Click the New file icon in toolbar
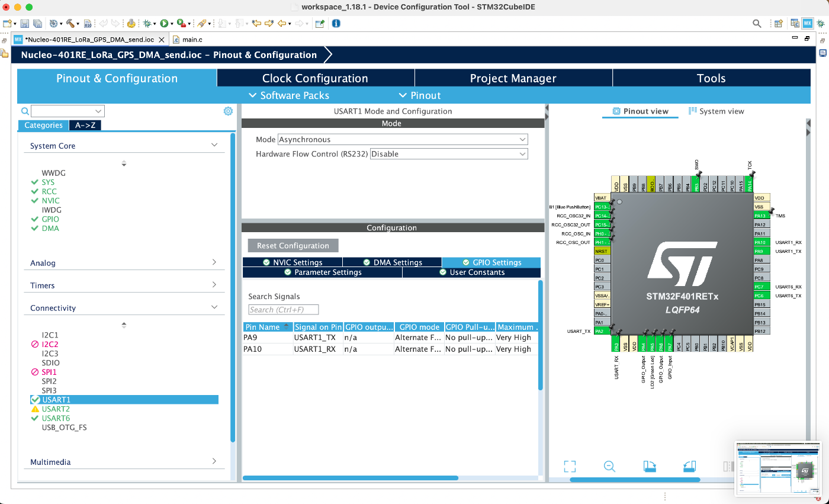Viewport: 829px width, 504px height. click(7, 24)
